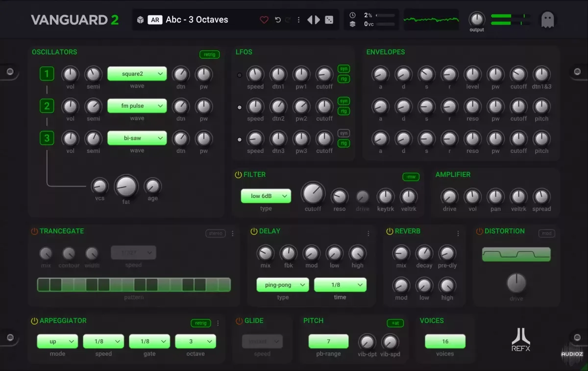Click the filter cutoff knob
The width and height of the screenshot is (588, 371).
click(313, 194)
